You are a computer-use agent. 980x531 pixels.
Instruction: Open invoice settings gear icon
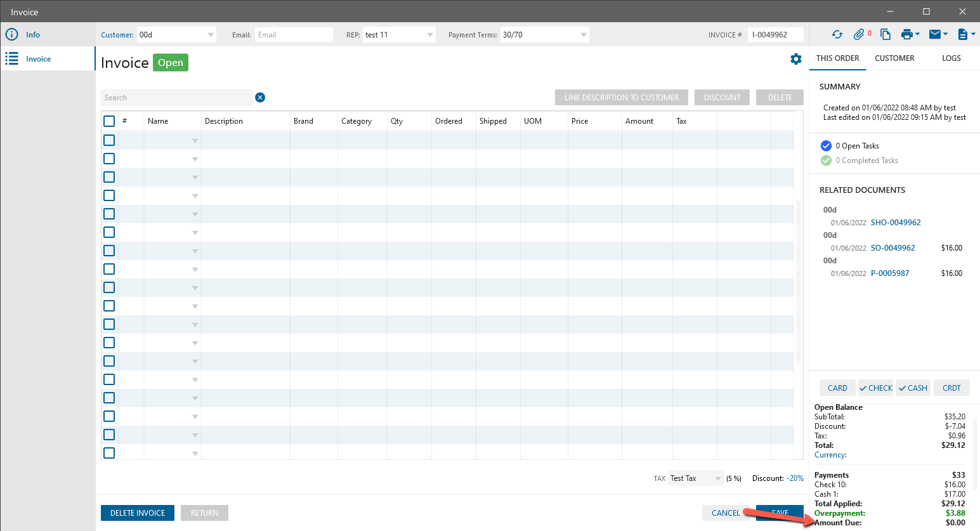tap(796, 59)
